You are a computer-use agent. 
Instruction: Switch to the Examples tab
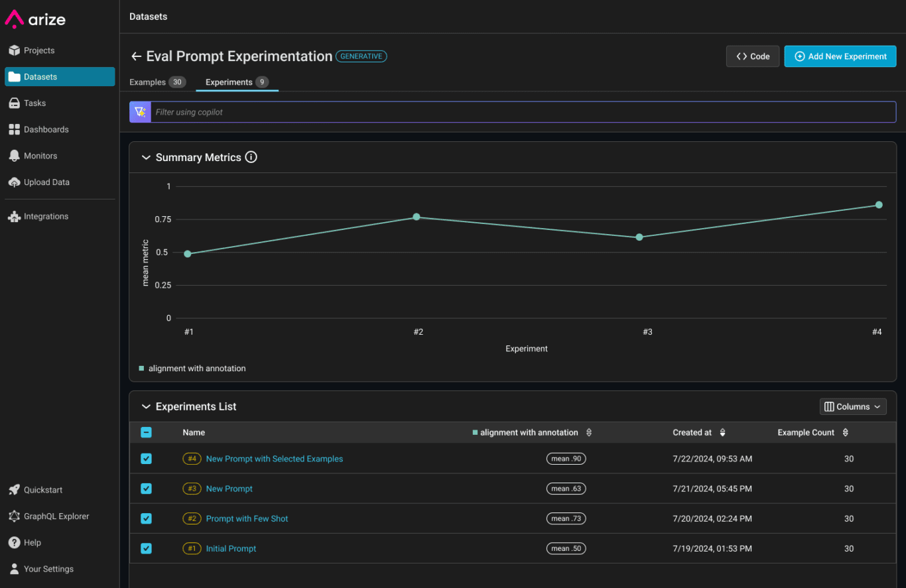[x=148, y=82]
